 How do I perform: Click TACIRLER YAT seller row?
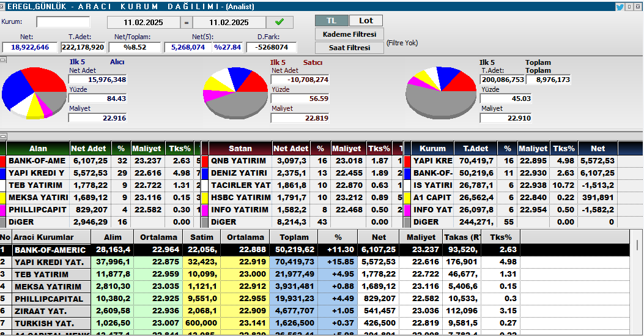pyautogui.click(x=303, y=185)
